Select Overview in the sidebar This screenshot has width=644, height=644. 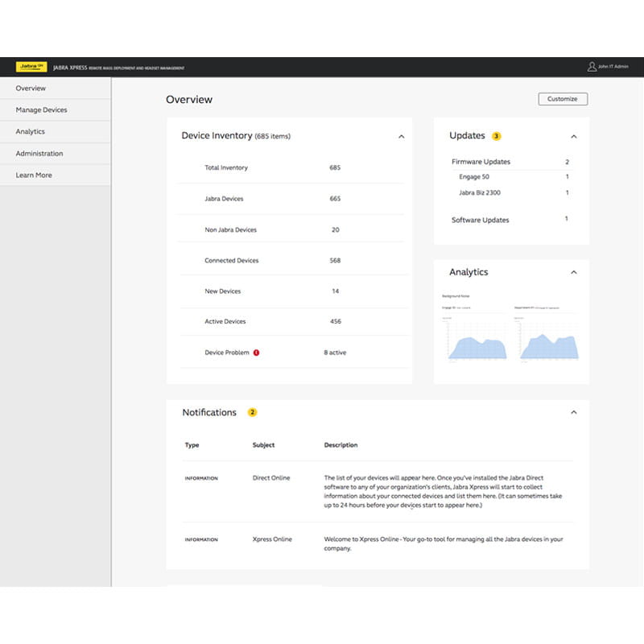pyautogui.click(x=31, y=89)
